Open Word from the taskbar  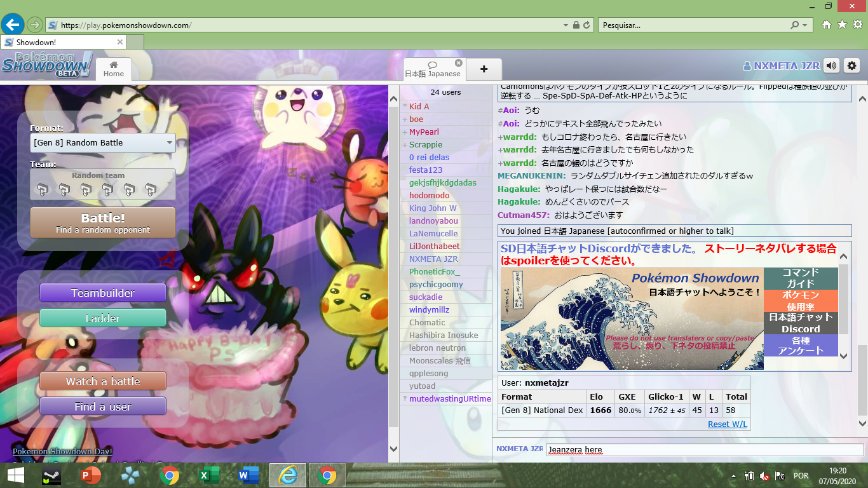(248, 475)
